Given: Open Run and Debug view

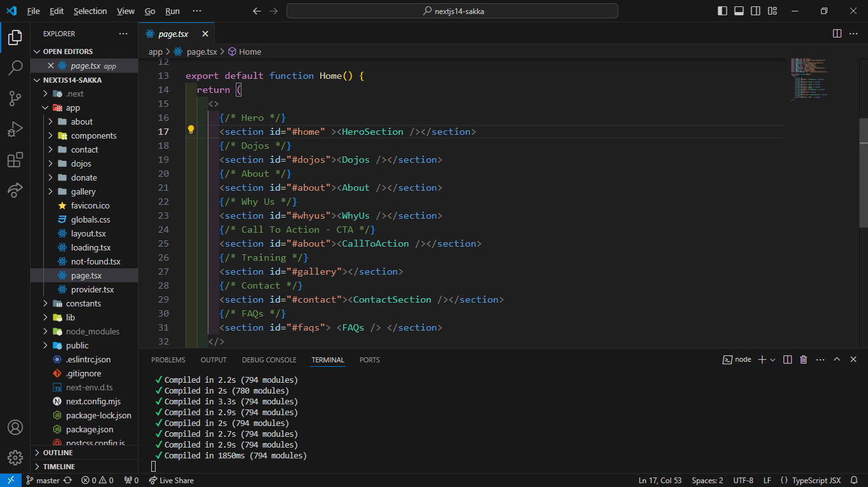Looking at the screenshot, I should pos(15,130).
